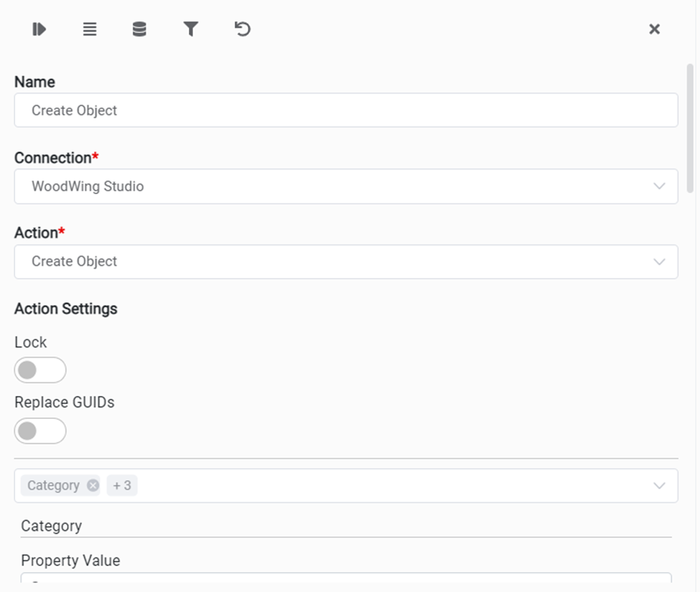Click the run step play icon
Viewport: 700px width, 592px height.
tap(39, 29)
